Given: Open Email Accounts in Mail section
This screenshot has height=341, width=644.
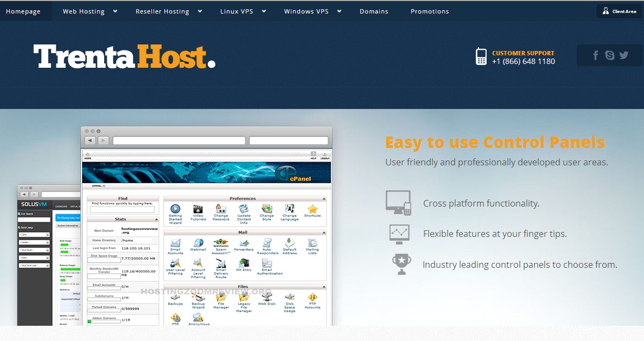Looking at the screenshot, I should click(x=175, y=243).
